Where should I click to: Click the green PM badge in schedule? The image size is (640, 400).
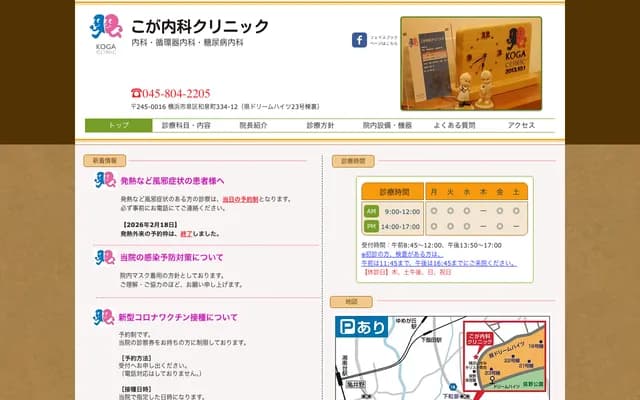[371, 227]
